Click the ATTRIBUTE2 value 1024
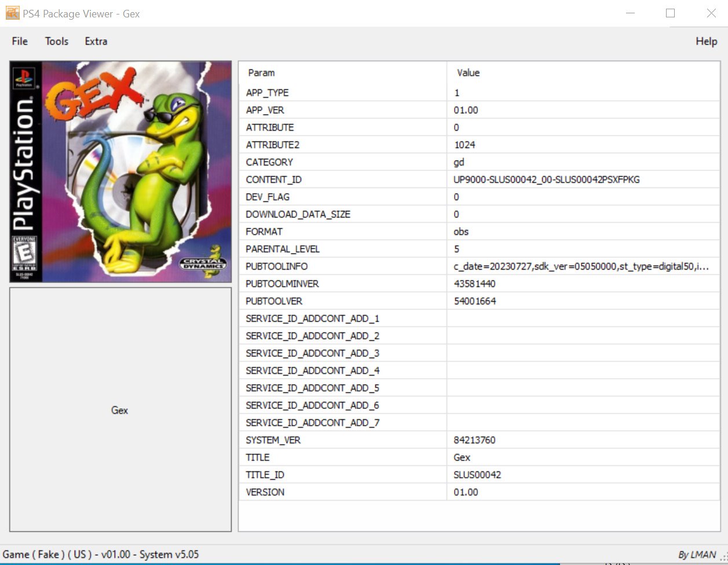The width and height of the screenshot is (728, 565). click(x=464, y=145)
